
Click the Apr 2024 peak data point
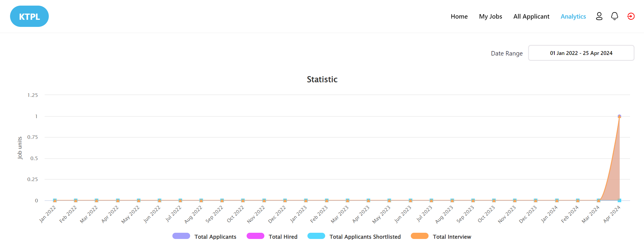coord(619,116)
